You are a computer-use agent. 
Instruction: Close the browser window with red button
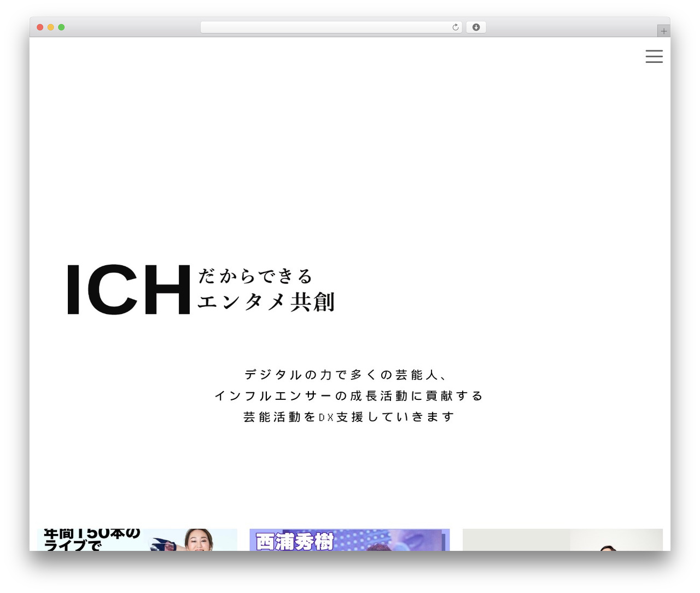[40, 27]
